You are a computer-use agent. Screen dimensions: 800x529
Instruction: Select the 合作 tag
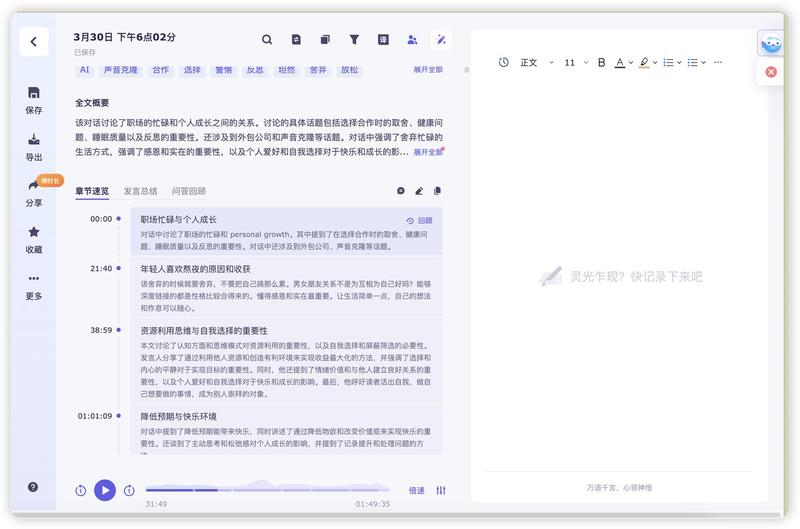[161, 70]
